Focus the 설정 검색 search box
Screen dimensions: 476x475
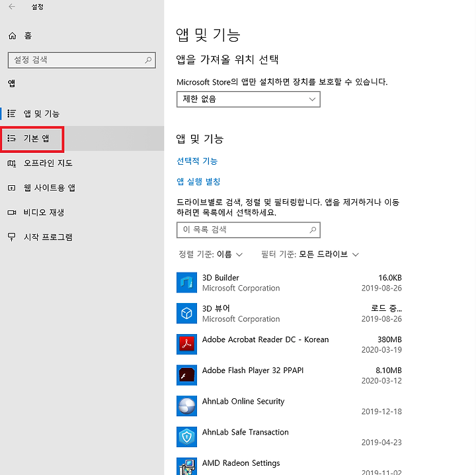click(82, 60)
